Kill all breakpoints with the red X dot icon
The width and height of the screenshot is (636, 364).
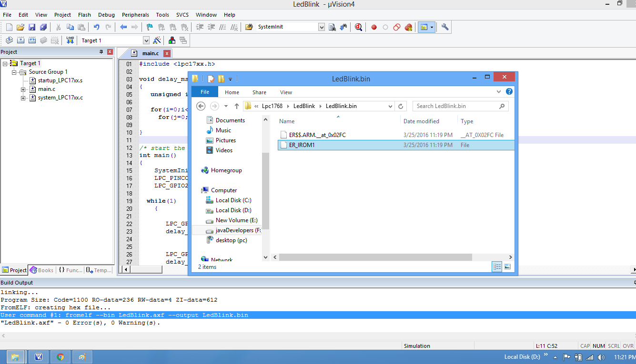click(x=408, y=27)
